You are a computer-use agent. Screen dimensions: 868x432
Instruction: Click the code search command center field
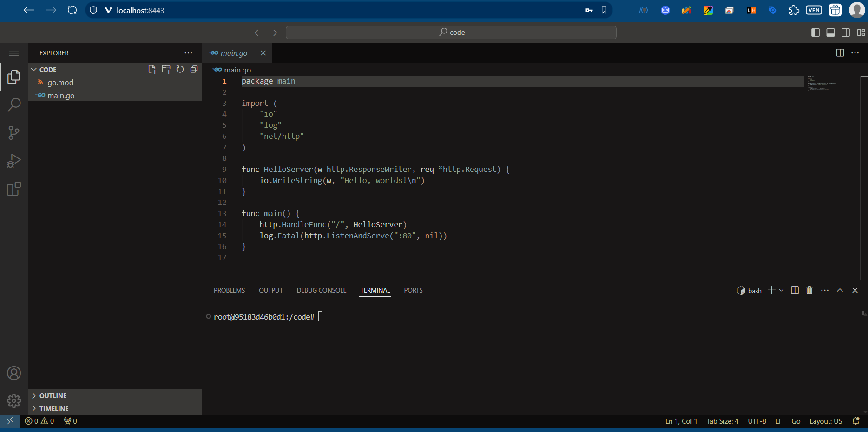(451, 33)
